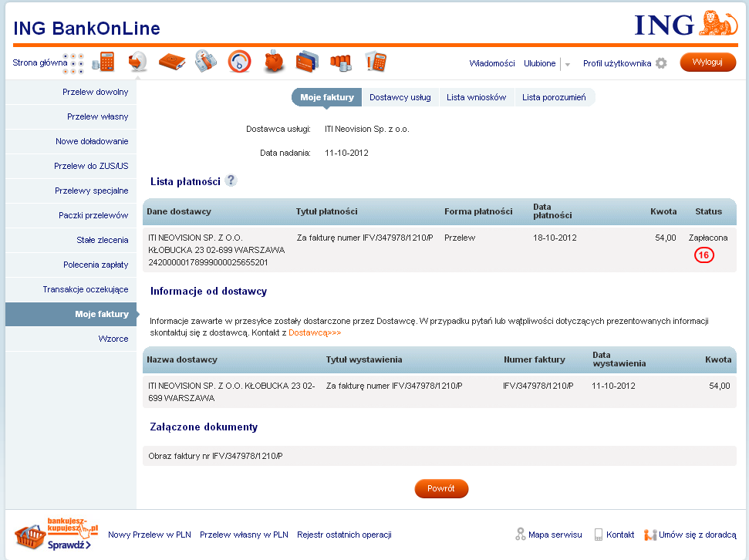The width and height of the screenshot is (749, 560).
Task: Click the ING lion logo
Action: pos(687,23)
